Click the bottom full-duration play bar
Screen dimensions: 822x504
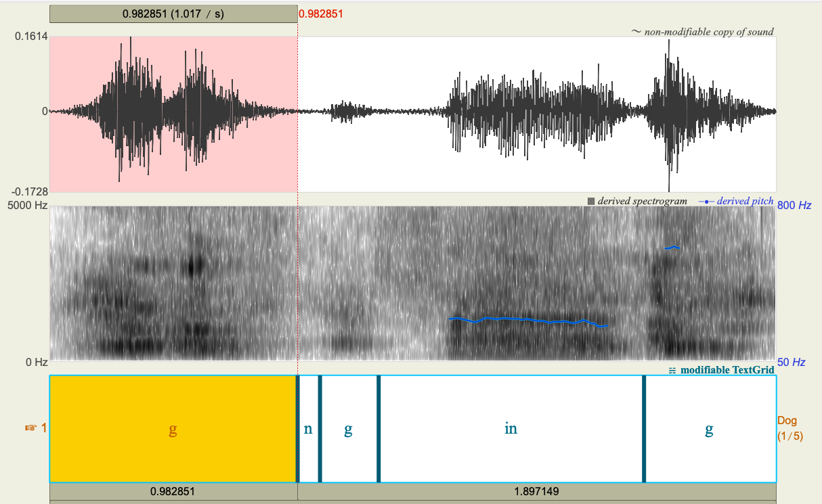[x=411, y=501]
